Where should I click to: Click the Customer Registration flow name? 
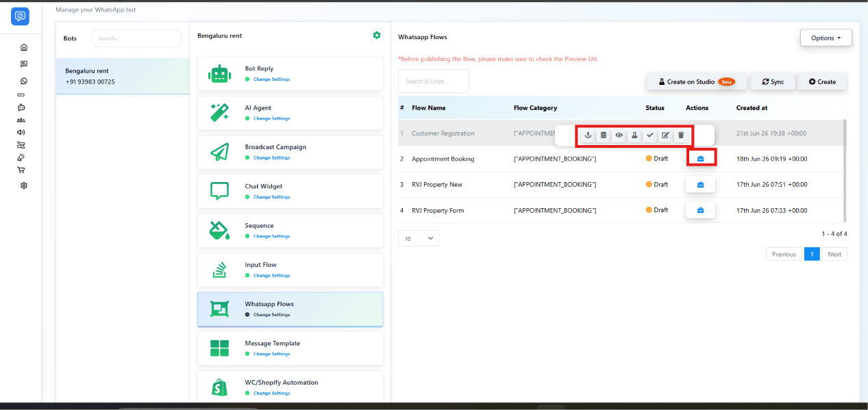(443, 133)
